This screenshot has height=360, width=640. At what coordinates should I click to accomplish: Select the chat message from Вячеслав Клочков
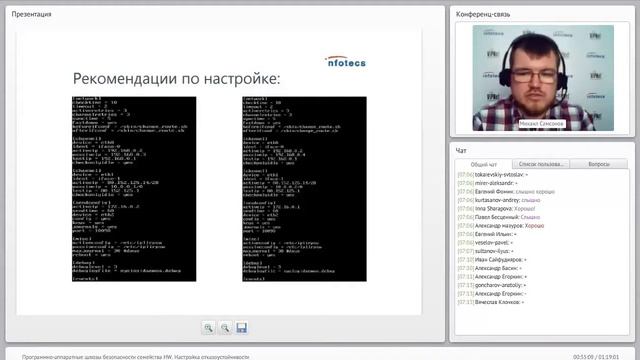click(491, 302)
